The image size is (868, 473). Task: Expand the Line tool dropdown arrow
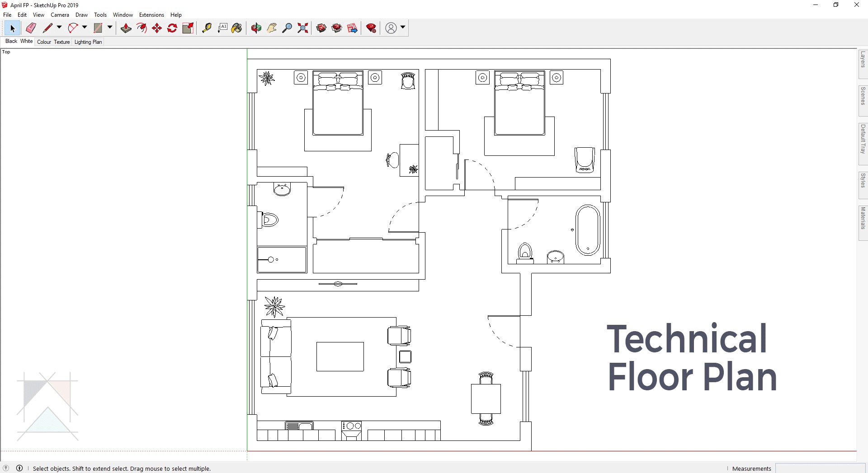[59, 28]
